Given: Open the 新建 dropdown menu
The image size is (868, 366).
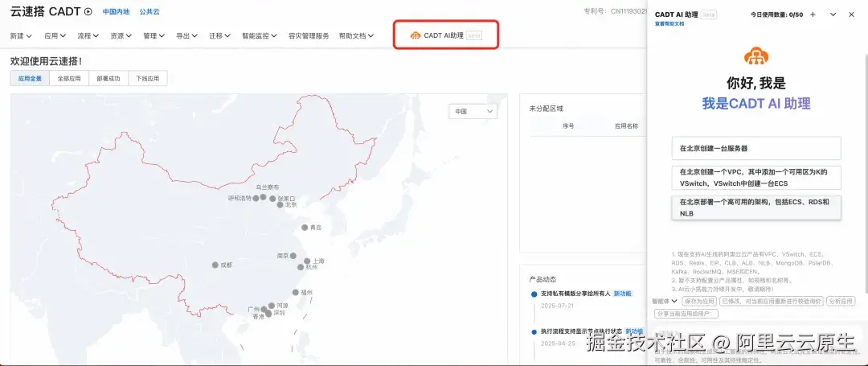Looking at the screenshot, I should pos(21,35).
